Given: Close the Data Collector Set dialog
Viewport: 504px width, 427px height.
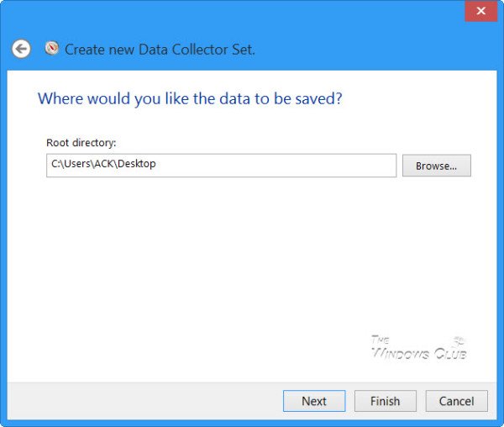Looking at the screenshot, I should coord(480,12).
